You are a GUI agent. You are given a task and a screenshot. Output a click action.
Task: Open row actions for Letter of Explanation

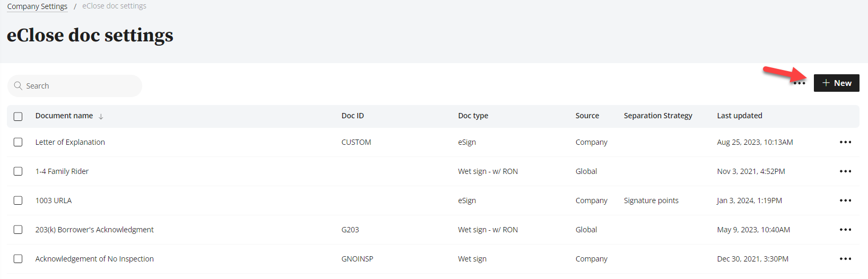point(845,142)
